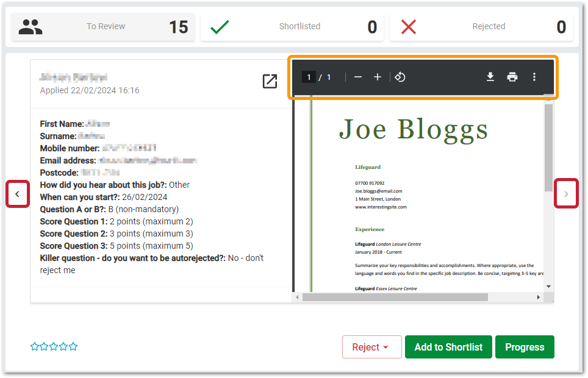This screenshot has width=588, height=378.
Task: Open applicant details in new window icon
Action: pyautogui.click(x=270, y=81)
